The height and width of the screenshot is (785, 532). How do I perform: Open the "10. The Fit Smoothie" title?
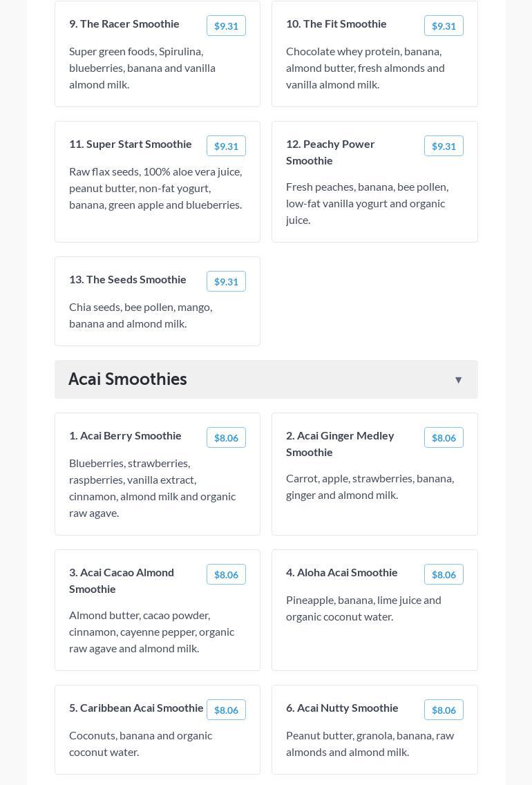pyautogui.click(x=336, y=23)
